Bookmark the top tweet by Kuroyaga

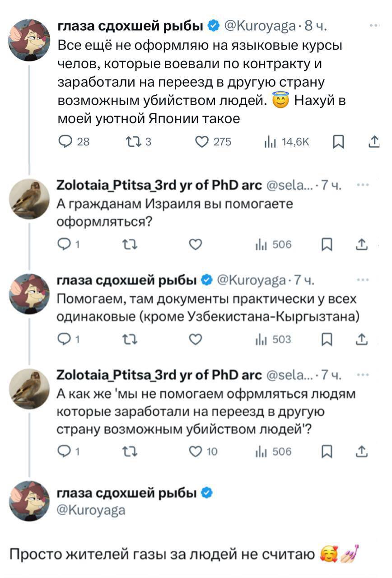coord(337,142)
